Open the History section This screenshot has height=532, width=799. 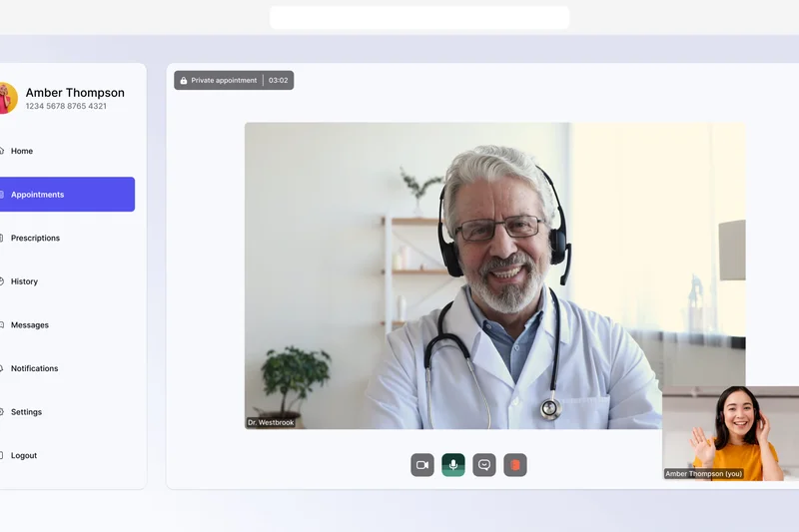pos(24,281)
